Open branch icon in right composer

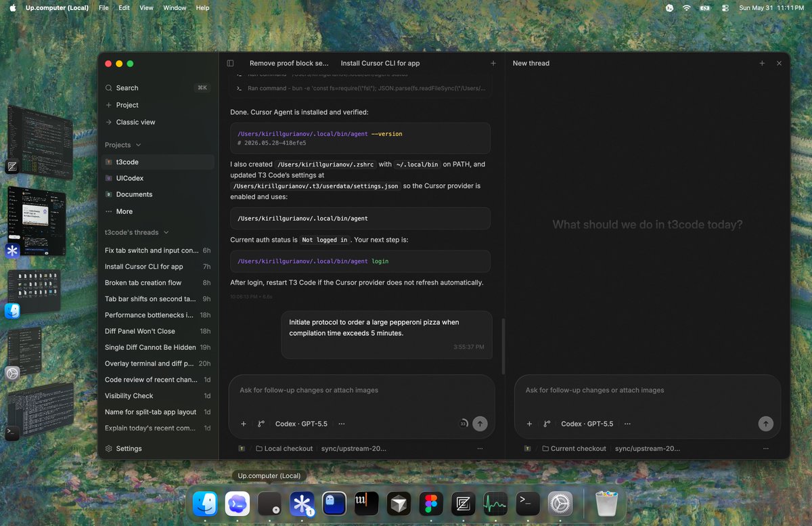[x=547, y=424]
